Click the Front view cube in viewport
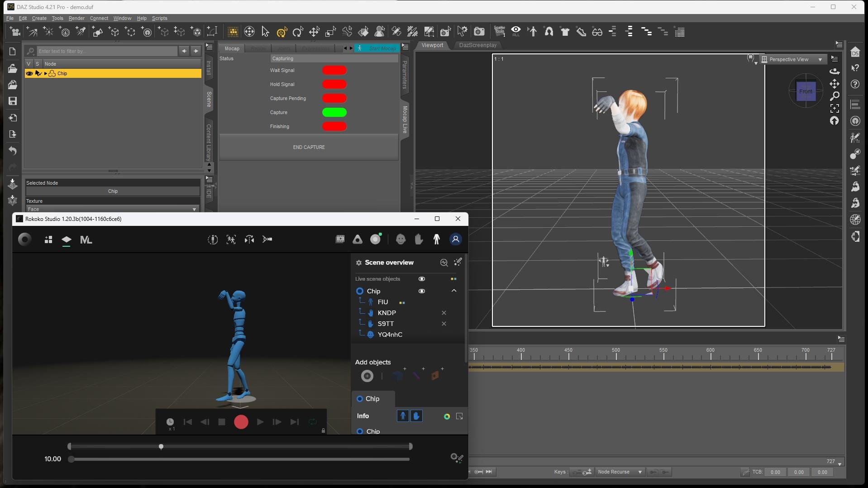 coord(806,91)
